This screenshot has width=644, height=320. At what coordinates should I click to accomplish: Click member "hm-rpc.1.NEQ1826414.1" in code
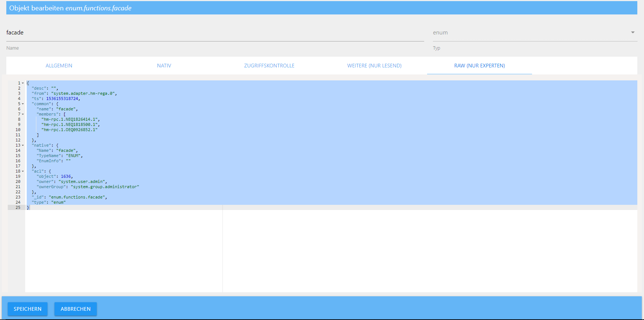click(70, 120)
